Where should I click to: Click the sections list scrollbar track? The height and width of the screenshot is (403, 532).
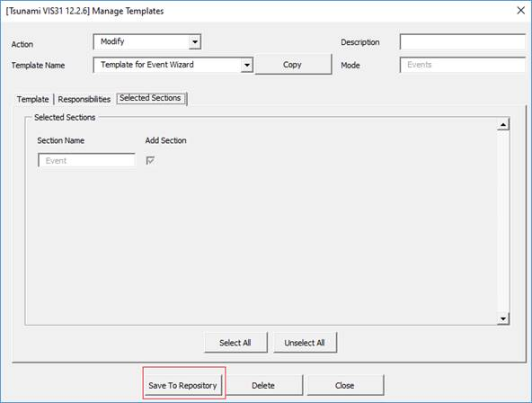tap(503, 221)
